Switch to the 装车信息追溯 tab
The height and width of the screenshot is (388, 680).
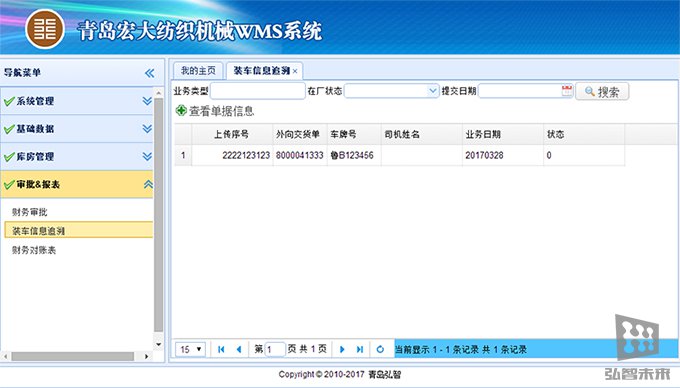(x=262, y=71)
